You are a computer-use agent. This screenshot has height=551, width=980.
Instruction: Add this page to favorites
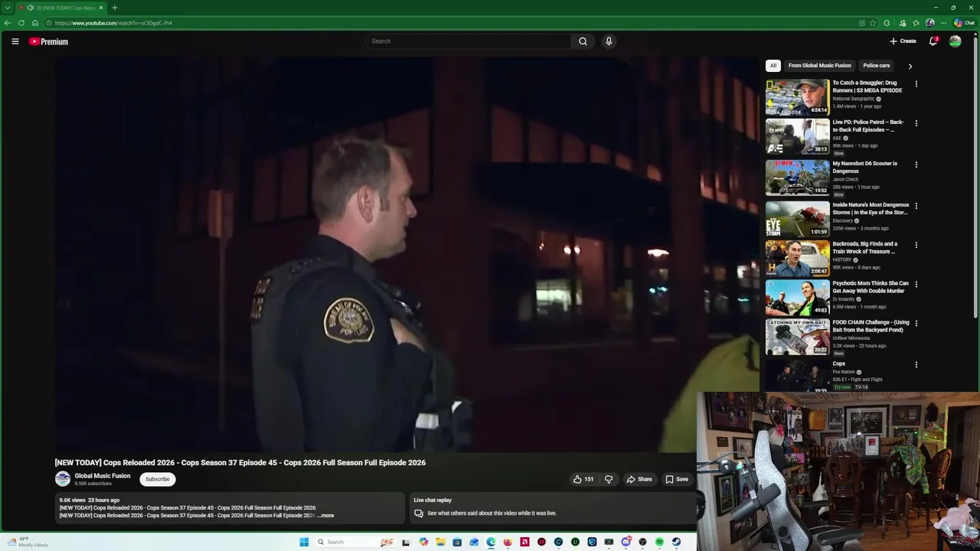(x=873, y=23)
